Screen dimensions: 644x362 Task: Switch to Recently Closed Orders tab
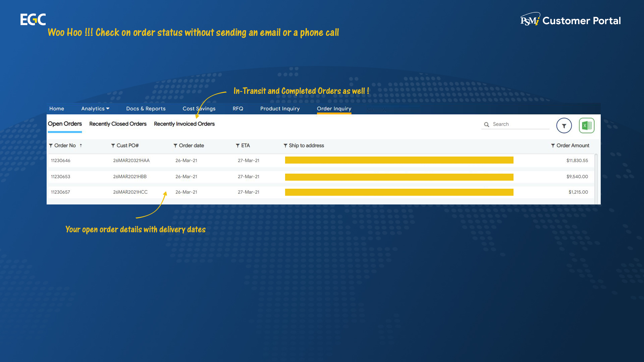click(x=118, y=124)
